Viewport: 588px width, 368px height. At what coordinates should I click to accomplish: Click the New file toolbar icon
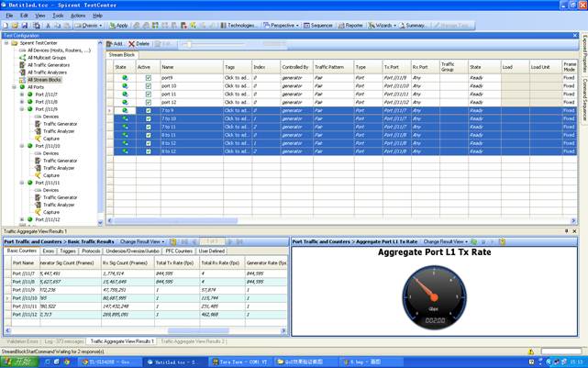(x=6, y=26)
